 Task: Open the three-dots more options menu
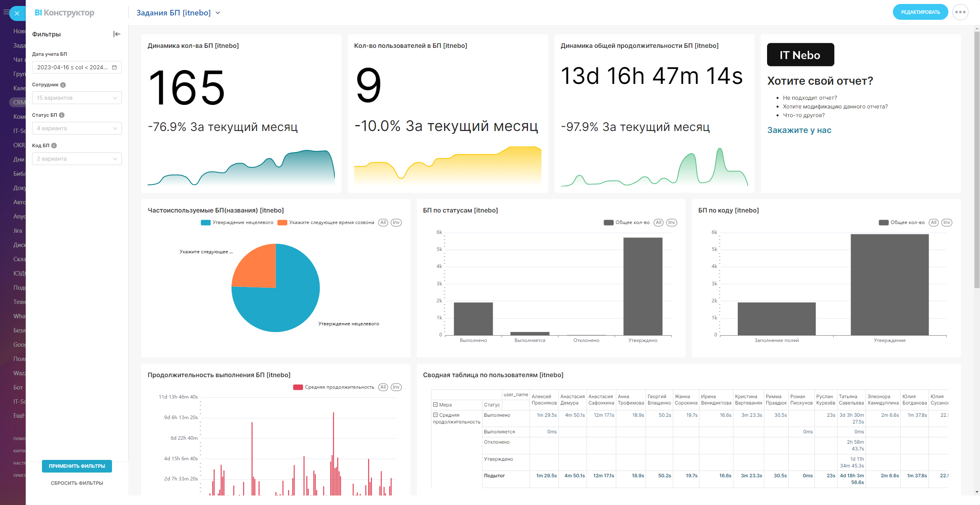(960, 12)
